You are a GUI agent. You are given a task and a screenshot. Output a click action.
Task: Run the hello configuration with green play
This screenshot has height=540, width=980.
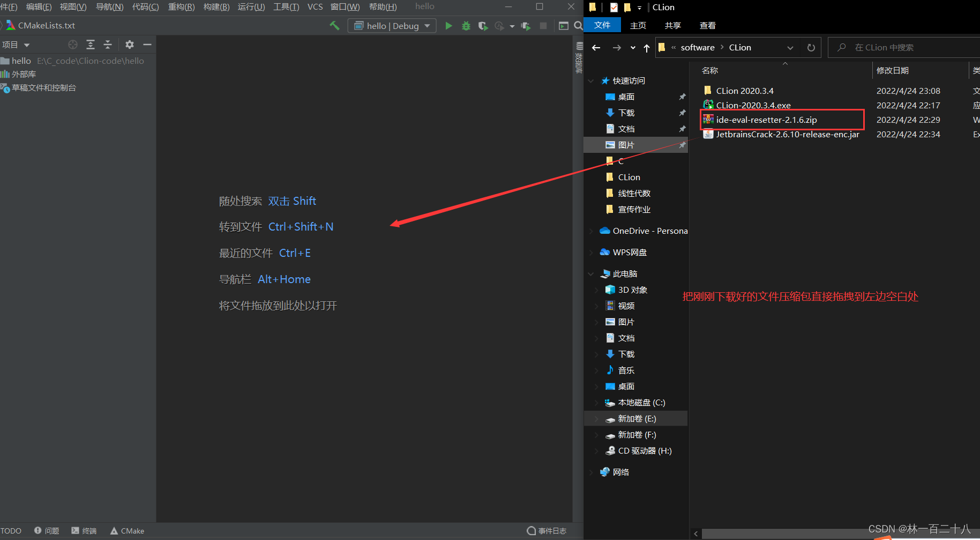(x=448, y=26)
